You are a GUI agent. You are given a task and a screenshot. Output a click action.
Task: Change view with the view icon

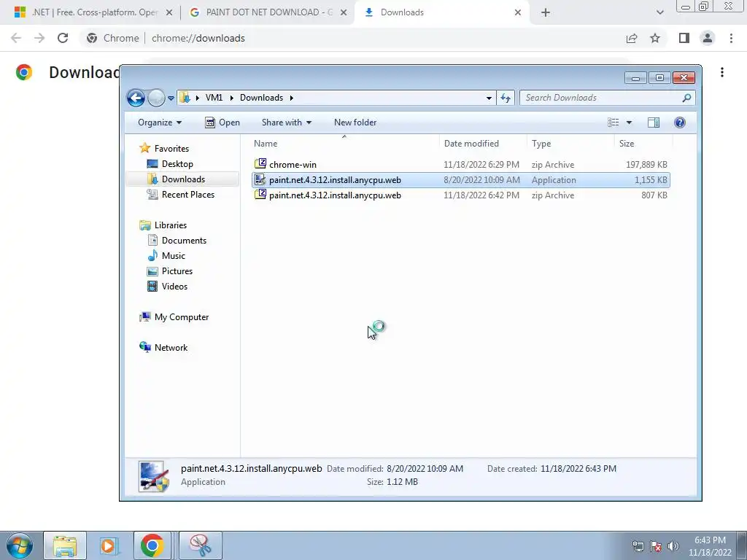613,122
